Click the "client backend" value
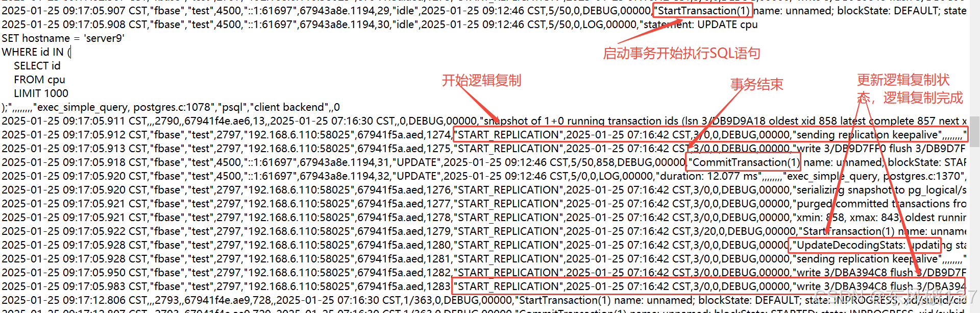Image resolution: width=980 pixels, height=313 pixels. 288,107
